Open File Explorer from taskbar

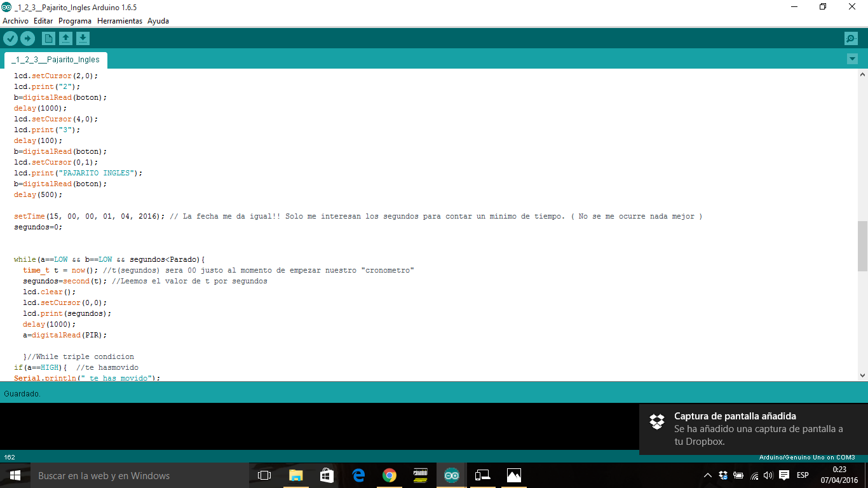click(295, 475)
